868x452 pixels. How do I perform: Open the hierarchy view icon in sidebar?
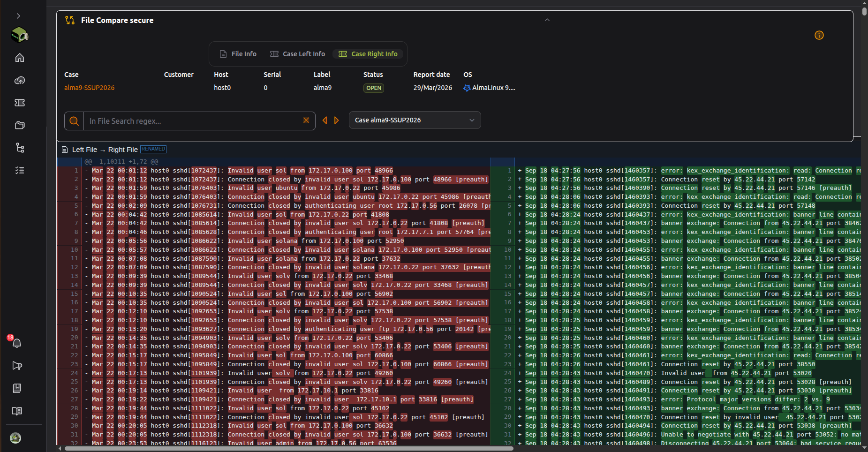[x=20, y=148]
